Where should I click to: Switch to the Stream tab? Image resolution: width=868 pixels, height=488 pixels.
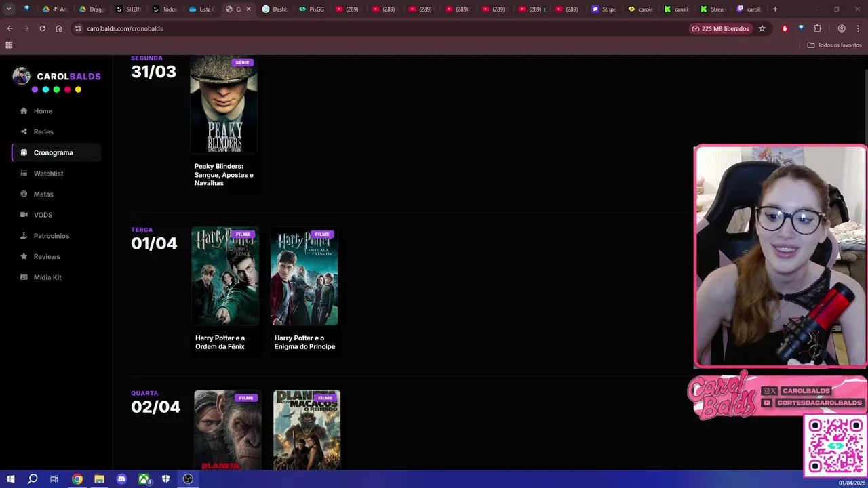[713, 9]
